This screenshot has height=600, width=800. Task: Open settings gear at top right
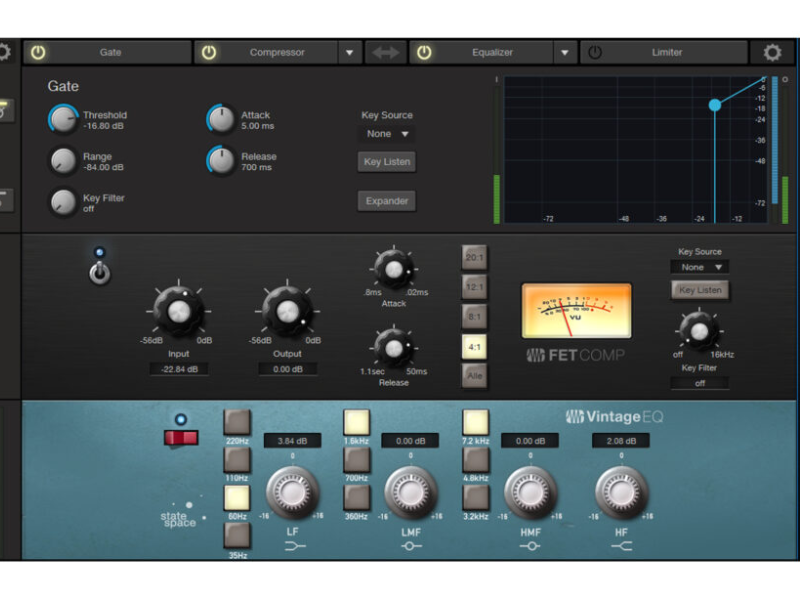click(772, 52)
